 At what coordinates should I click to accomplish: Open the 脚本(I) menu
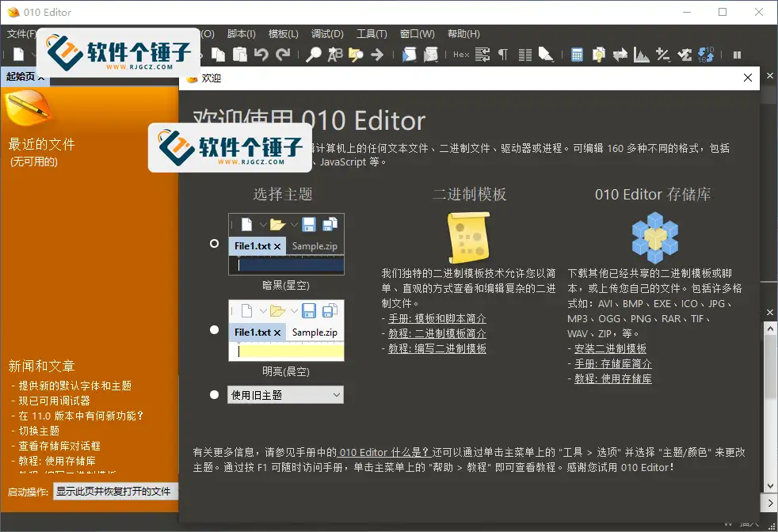click(x=242, y=34)
